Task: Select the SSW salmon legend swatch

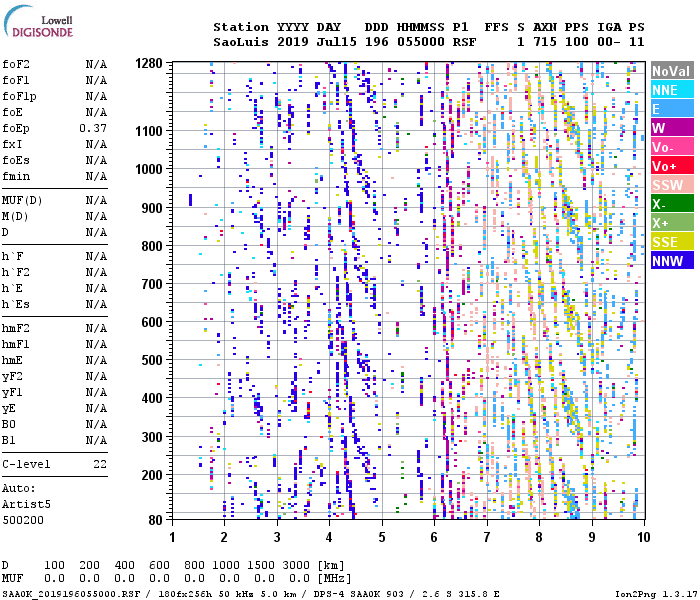Action: point(672,184)
